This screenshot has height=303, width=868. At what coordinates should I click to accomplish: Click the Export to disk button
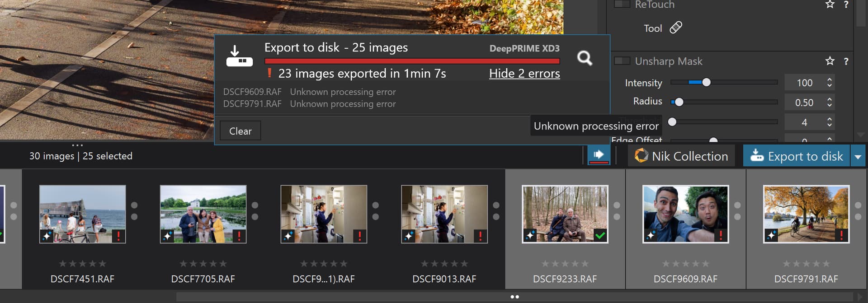797,156
